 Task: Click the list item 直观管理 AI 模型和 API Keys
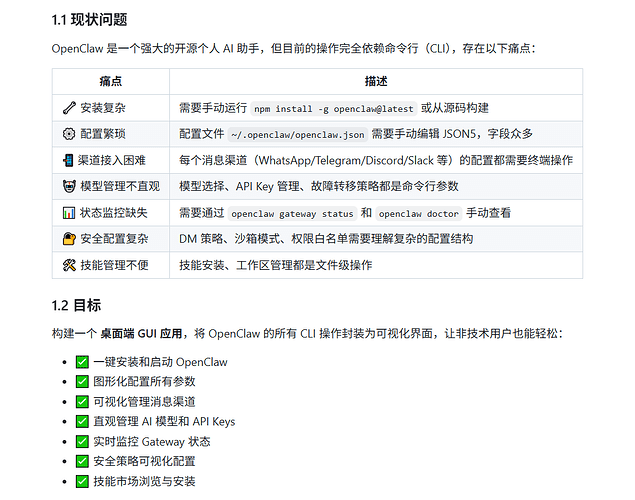(164, 421)
